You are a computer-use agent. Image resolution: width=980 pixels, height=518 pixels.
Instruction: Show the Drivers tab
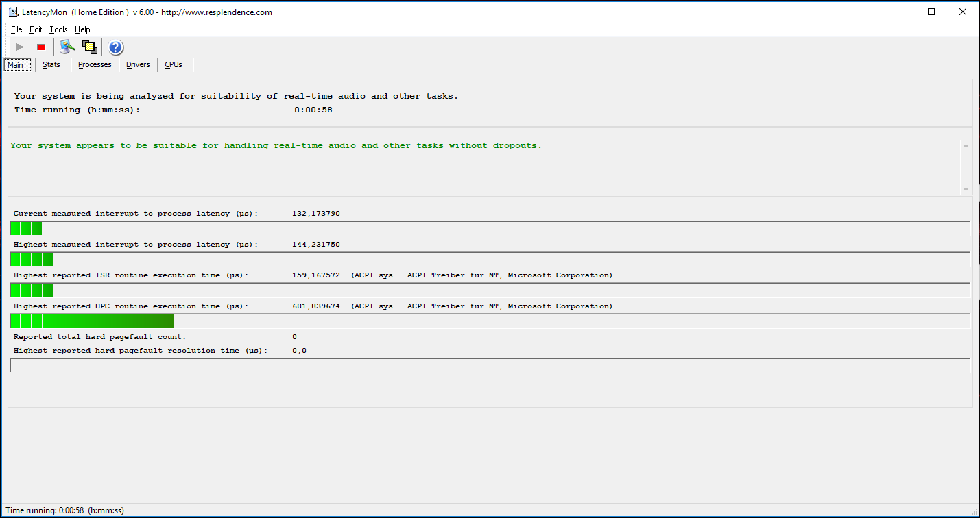[x=138, y=64]
